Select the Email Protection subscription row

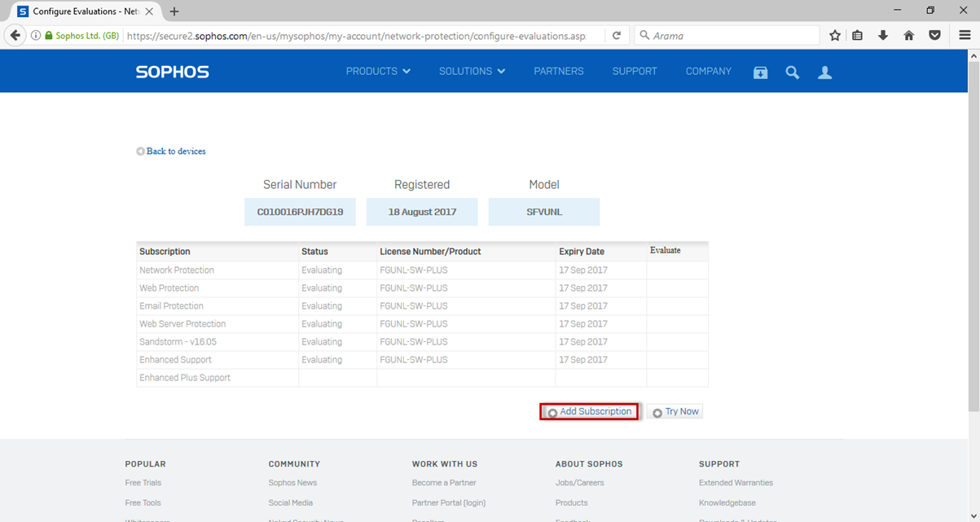(422, 306)
